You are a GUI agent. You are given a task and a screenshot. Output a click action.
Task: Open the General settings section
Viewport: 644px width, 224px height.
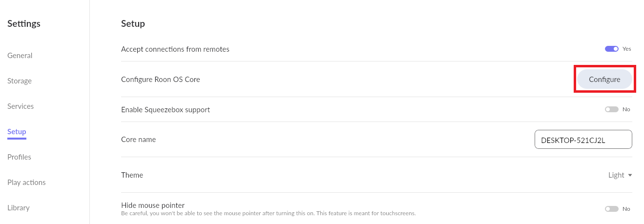(x=20, y=56)
